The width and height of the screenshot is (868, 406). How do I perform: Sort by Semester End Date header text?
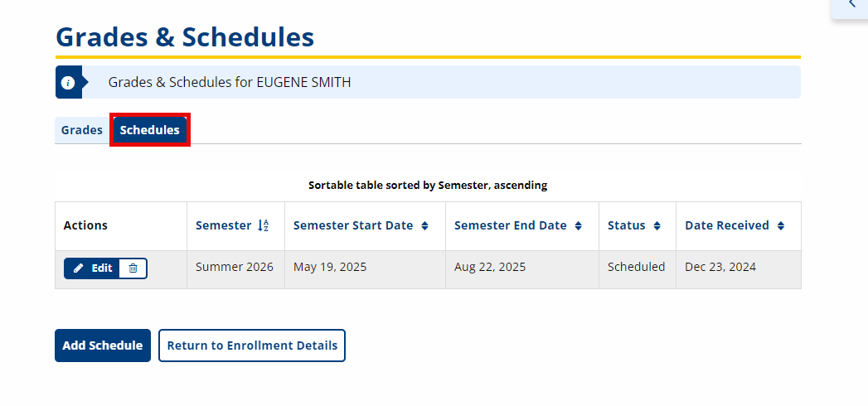(511, 225)
